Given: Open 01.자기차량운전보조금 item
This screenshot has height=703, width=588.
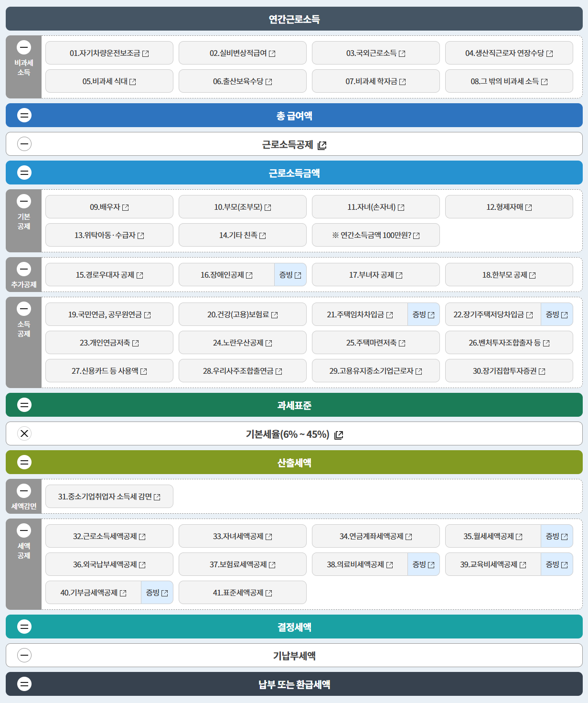Looking at the screenshot, I should (109, 53).
